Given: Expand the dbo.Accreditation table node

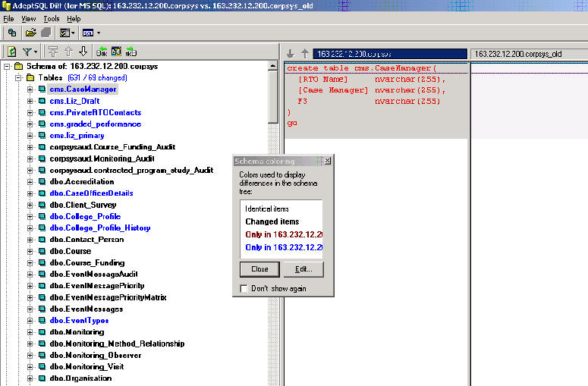Looking at the screenshot, I should pyautogui.click(x=30, y=182).
